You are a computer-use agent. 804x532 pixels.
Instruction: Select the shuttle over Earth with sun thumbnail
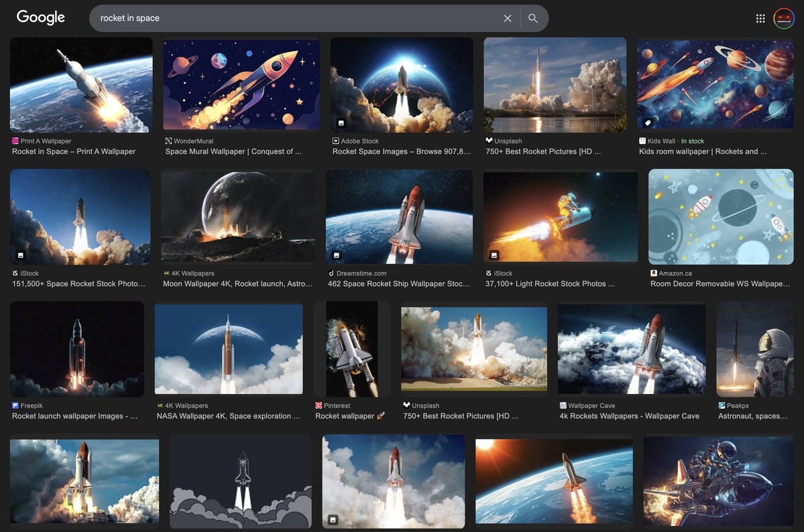click(554, 482)
